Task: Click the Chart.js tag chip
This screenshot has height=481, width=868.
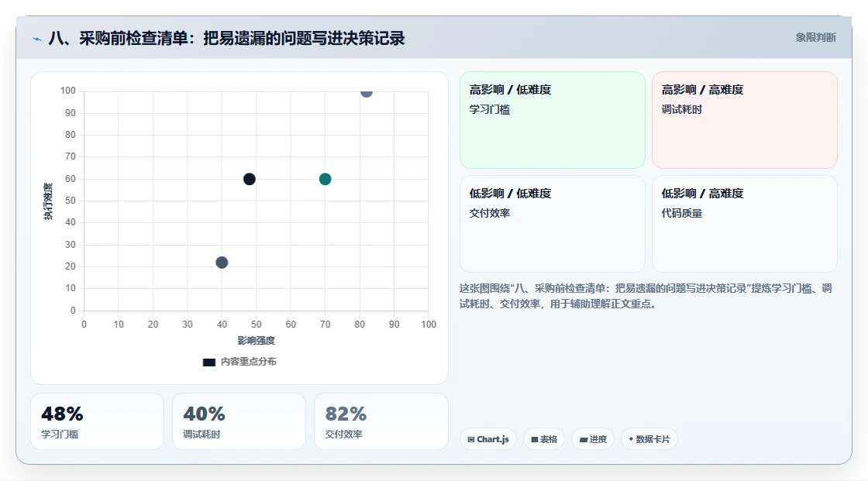Action: pyautogui.click(x=488, y=439)
